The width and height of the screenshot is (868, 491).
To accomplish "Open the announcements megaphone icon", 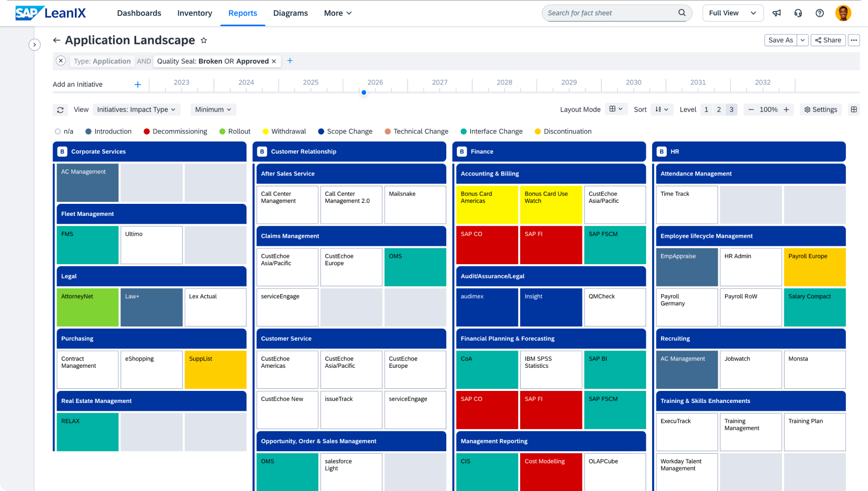I will pos(777,13).
